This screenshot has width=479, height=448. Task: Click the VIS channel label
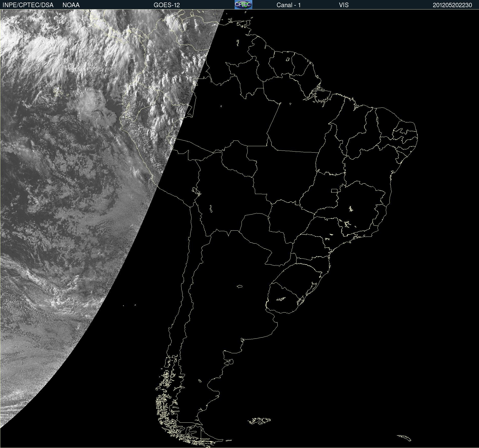344,5
